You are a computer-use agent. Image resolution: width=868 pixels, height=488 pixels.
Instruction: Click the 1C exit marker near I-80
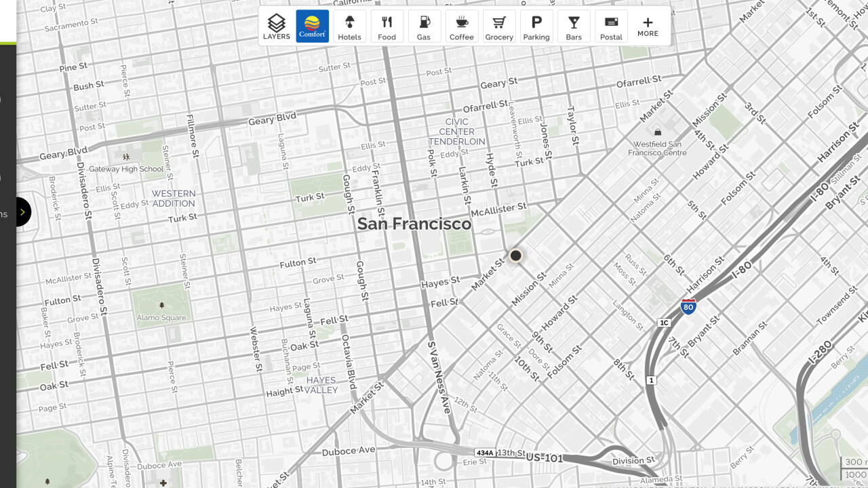click(664, 323)
